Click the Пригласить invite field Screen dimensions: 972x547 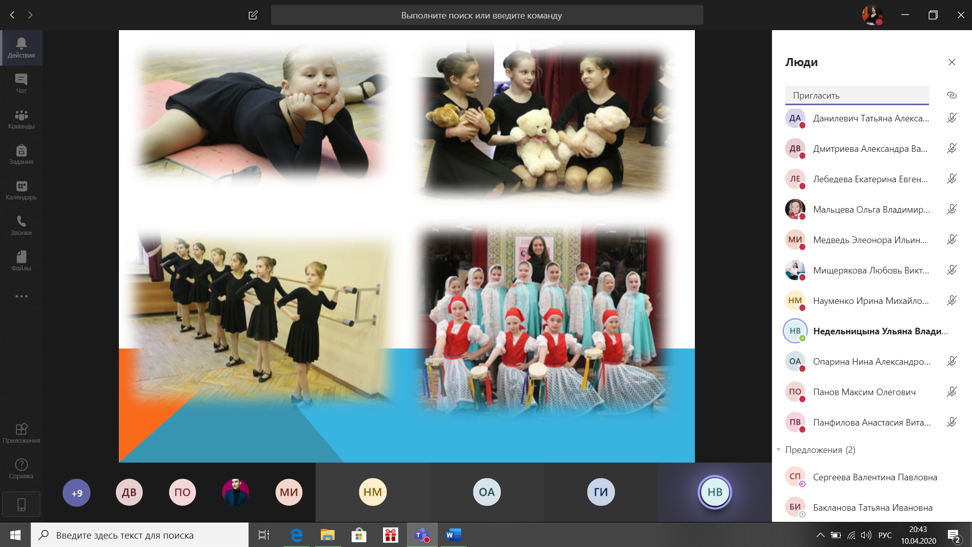pyautogui.click(x=856, y=95)
